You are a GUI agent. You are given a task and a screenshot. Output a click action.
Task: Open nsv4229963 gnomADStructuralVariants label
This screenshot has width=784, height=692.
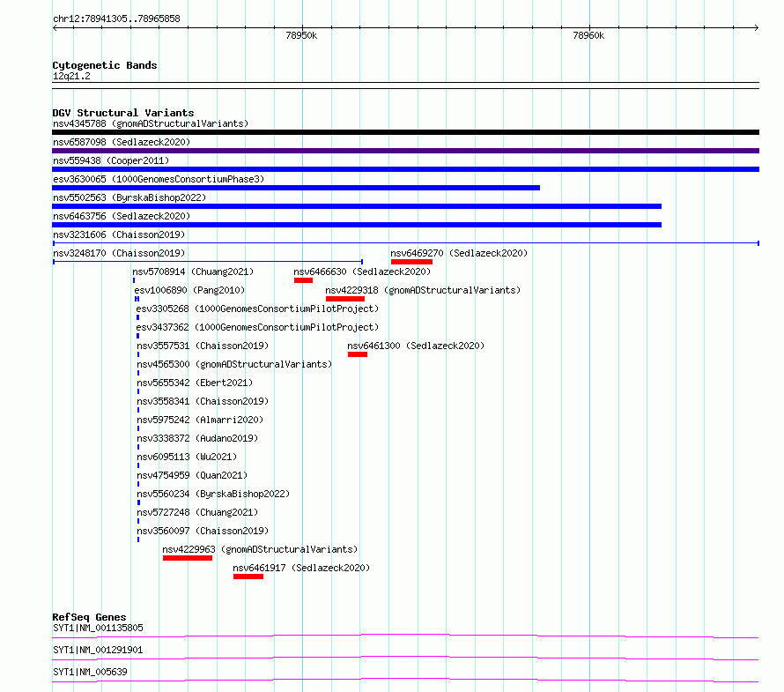[x=260, y=549]
